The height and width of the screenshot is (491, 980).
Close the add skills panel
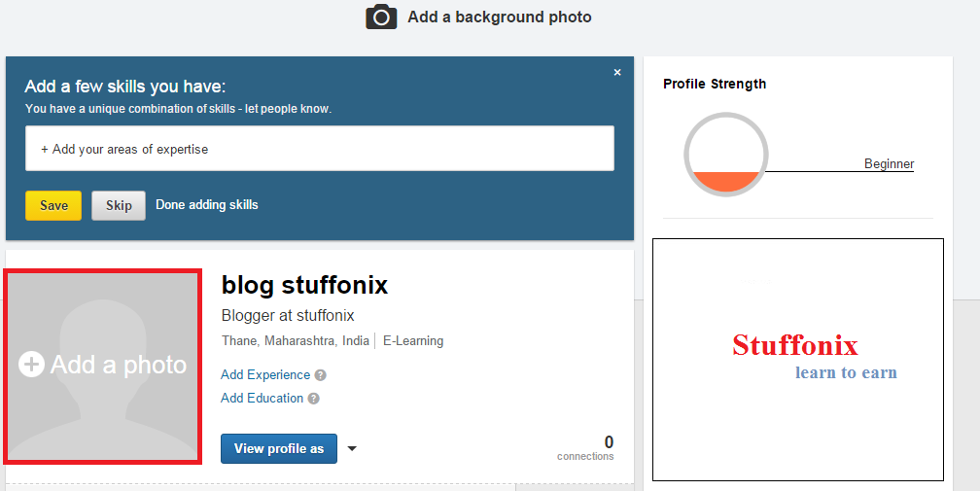coord(617,73)
